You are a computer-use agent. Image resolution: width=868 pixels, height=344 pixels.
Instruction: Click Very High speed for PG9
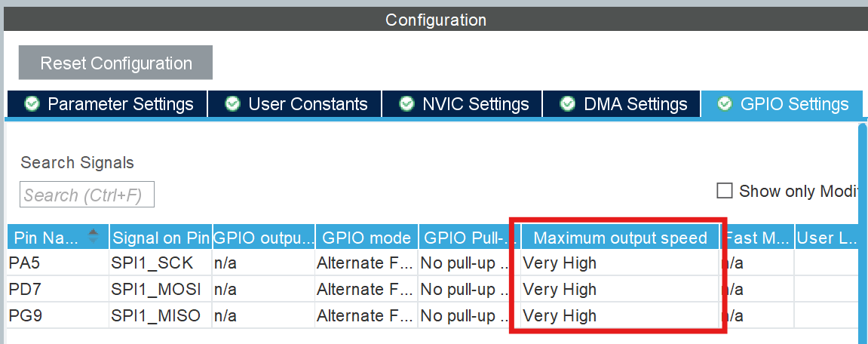coord(620,316)
